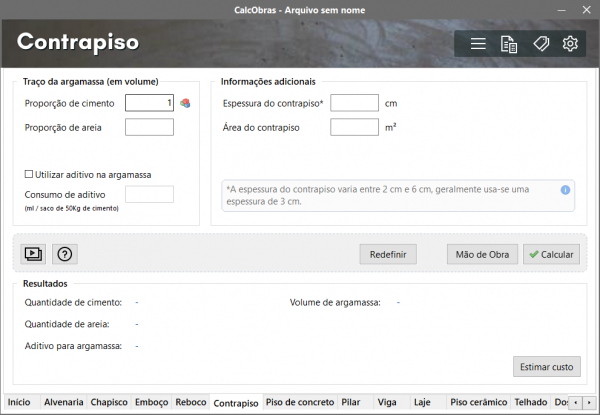Open the video tutorial button
The height and width of the screenshot is (415, 600).
click(x=34, y=254)
